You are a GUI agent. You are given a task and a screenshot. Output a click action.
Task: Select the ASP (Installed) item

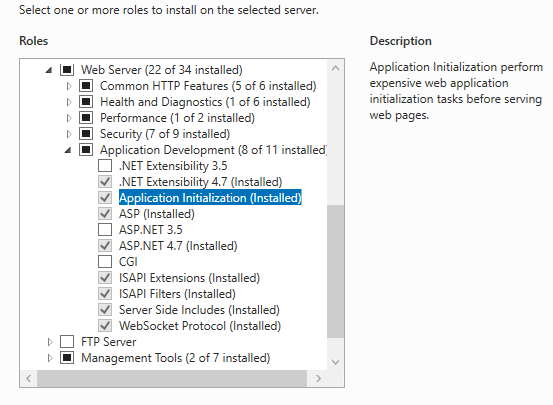click(x=157, y=214)
